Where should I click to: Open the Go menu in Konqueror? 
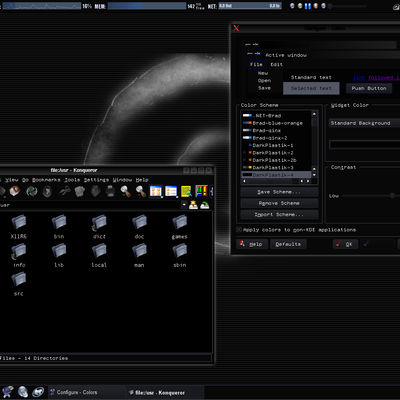click(x=25, y=180)
